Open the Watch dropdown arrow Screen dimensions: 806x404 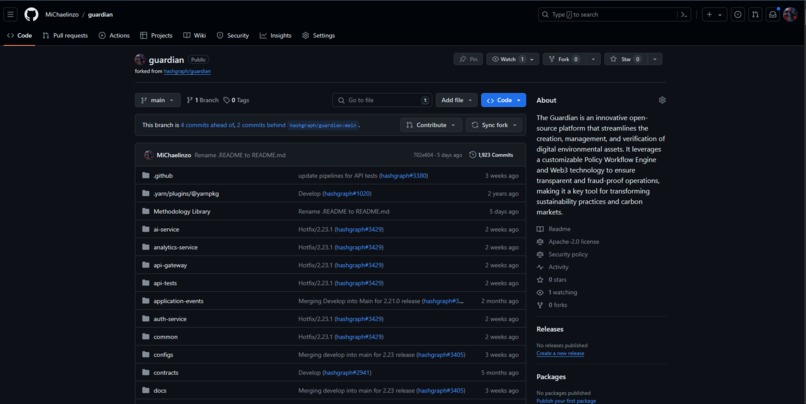coord(532,59)
